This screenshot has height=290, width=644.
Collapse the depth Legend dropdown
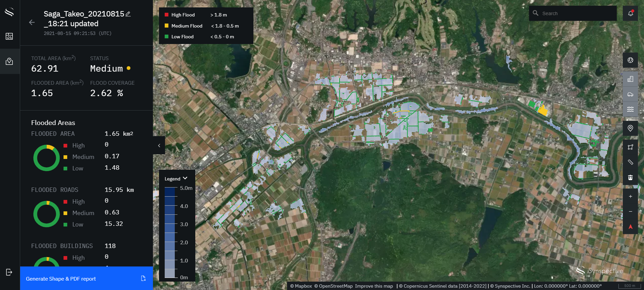coord(176,178)
